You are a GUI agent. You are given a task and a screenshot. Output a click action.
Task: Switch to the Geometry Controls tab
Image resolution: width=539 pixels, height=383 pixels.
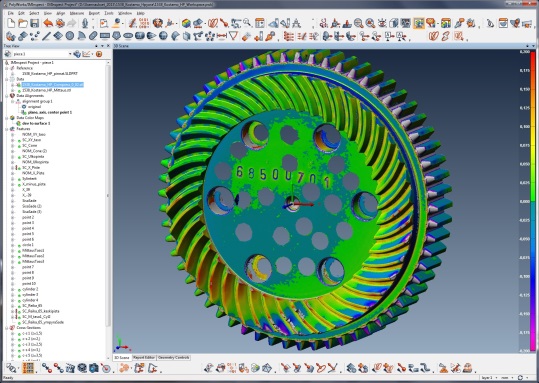tap(174, 358)
